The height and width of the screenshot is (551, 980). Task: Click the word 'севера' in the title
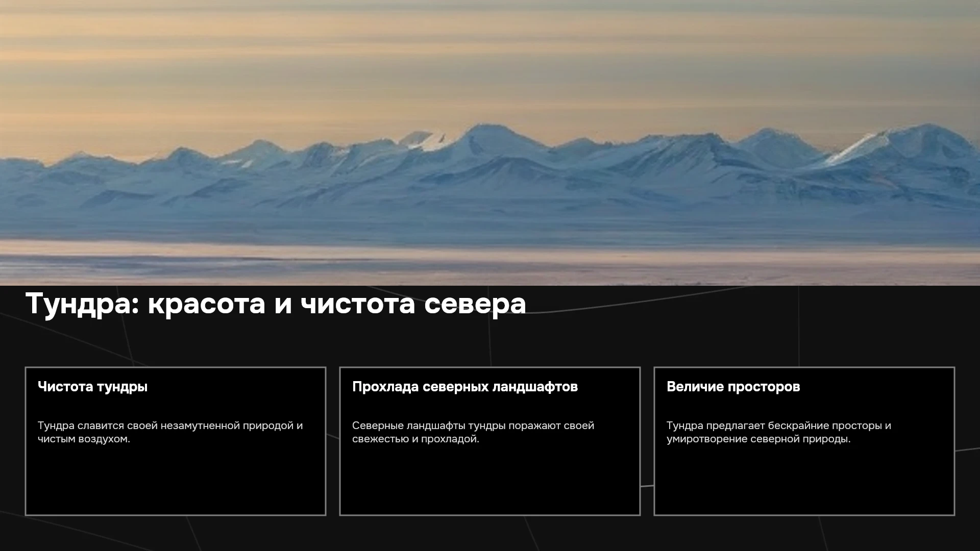tap(475, 304)
